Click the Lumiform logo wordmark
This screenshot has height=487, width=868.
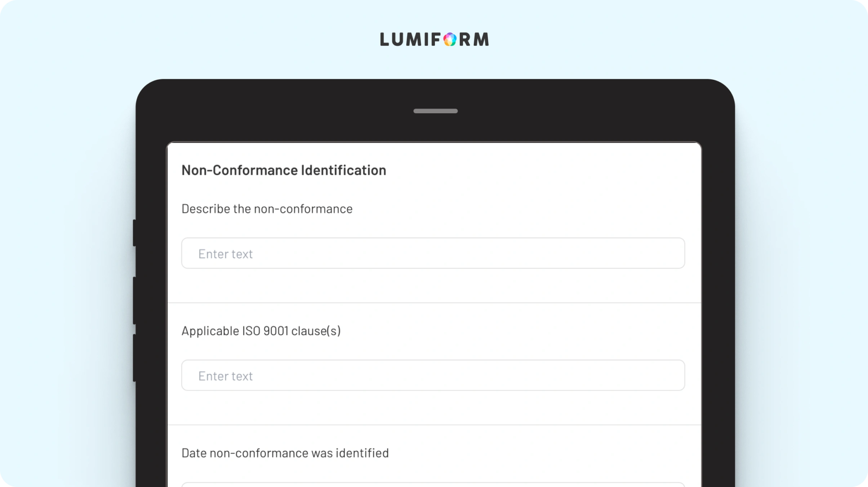[434, 39]
